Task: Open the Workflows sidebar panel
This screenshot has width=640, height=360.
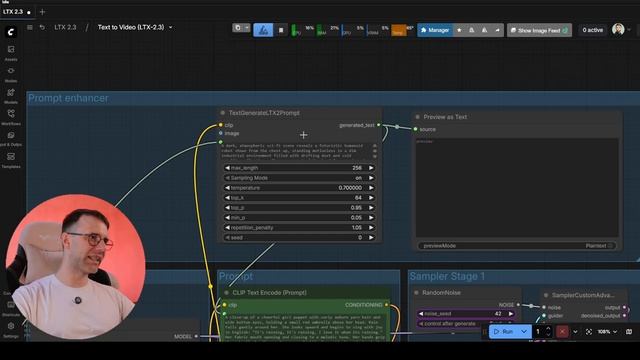Action: [x=11, y=117]
